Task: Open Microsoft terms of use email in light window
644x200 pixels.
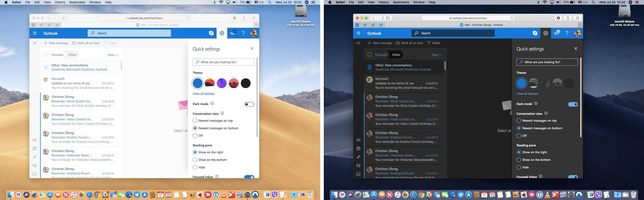Action: pos(80,83)
